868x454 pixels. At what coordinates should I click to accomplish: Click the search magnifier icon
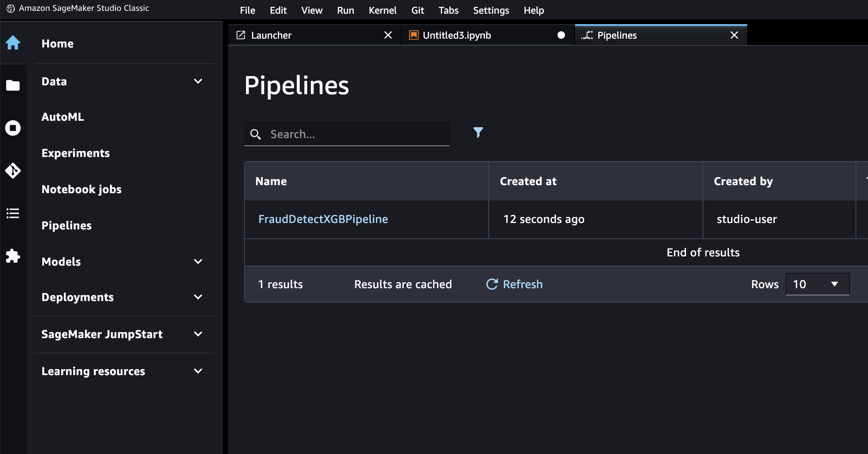tap(256, 134)
